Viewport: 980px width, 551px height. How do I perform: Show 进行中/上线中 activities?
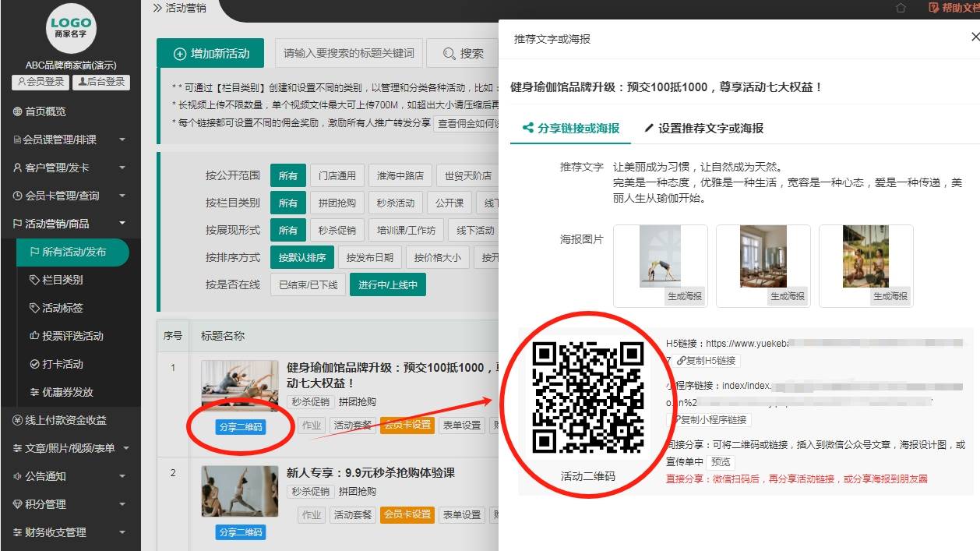click(388, 284)
